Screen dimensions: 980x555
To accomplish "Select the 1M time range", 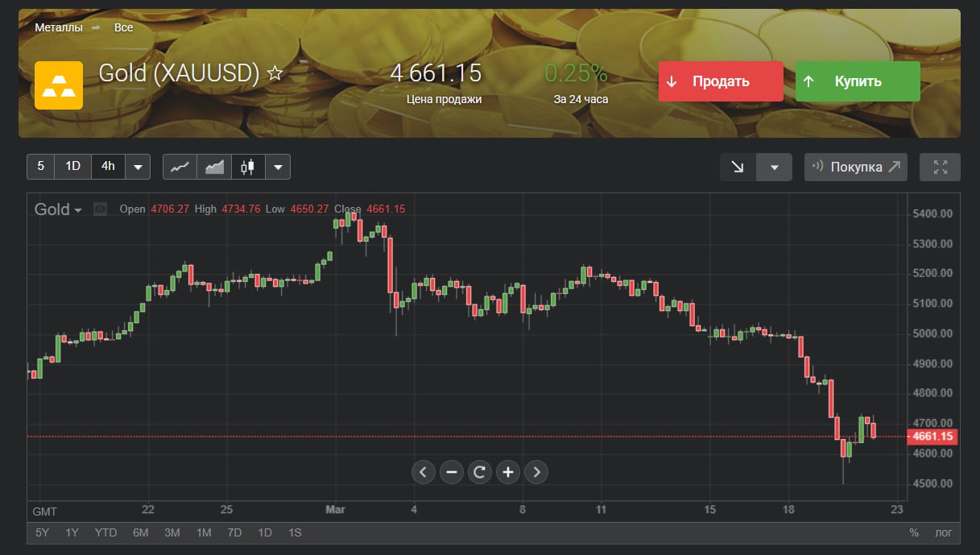I will (x=204, y=532).
